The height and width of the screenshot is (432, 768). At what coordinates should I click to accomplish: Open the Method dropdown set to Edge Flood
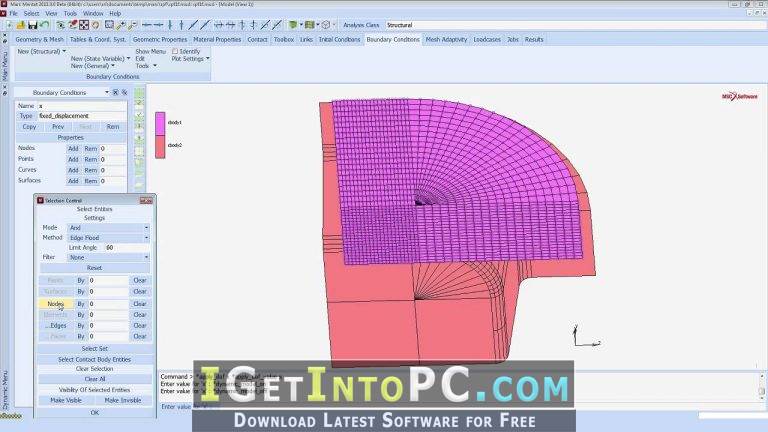tap(108, 238)
